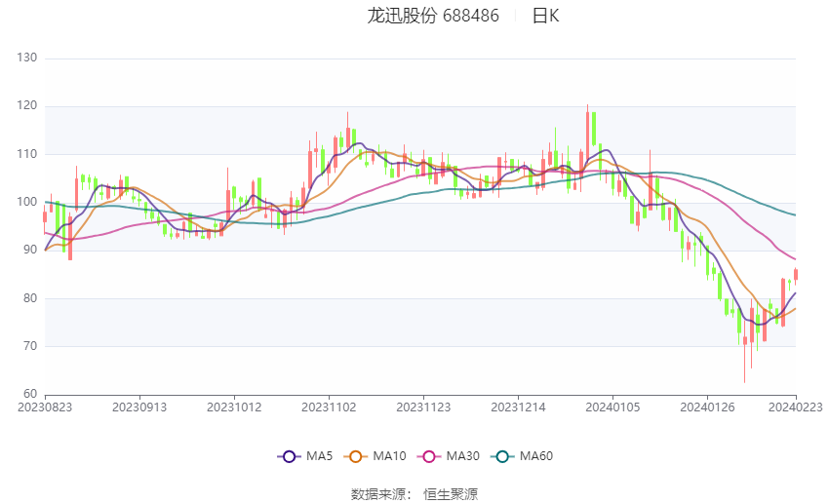Click the chart title 龙迅股份 688486
This screenshot has height=504, width=829.
pyautogui.click(x=433, y=16)
